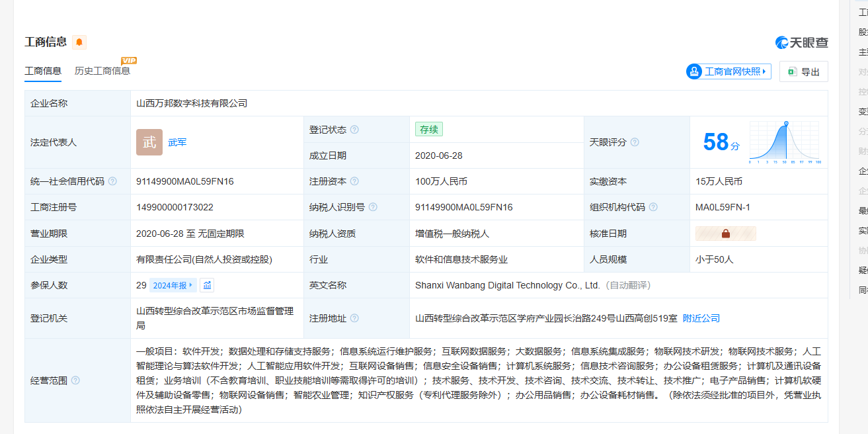This screenshot has width=868, height=434.
Task: Open legal representative 武军's profile link
Action: click(x=177, y=142)
